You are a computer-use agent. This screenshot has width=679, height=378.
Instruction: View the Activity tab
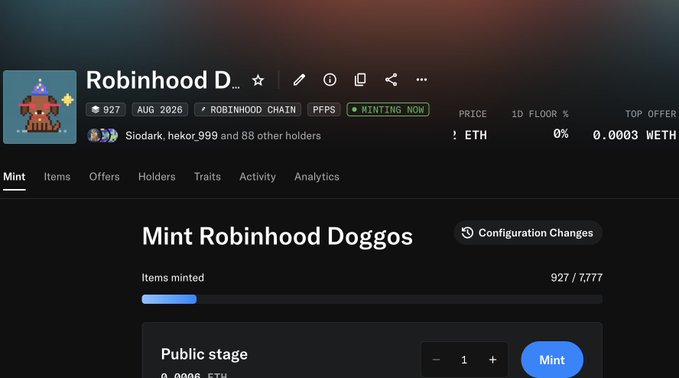pyautogui.click(x=258, y=177)
